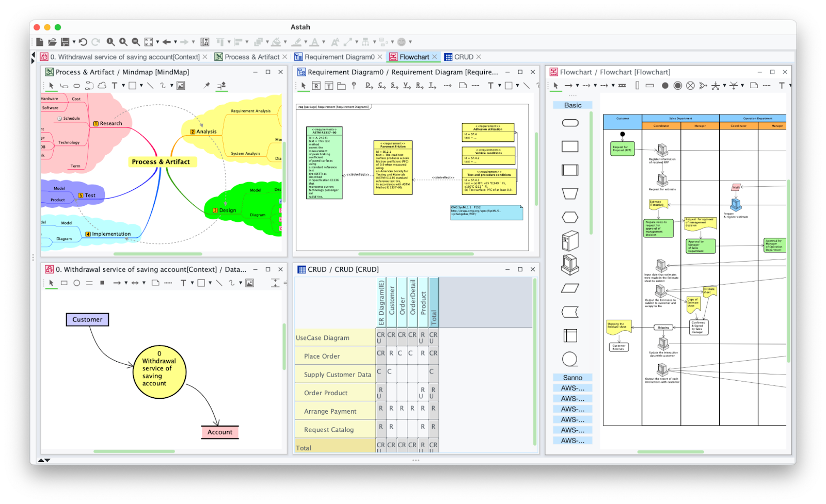
Task: Select the hexagon preparation shape in Basic palette
Action: (570, 217)
